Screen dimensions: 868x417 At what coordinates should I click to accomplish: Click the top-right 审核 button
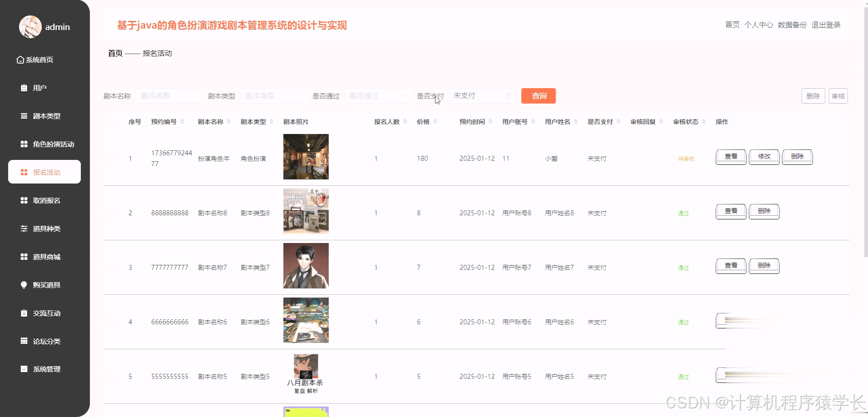point(838,96)
